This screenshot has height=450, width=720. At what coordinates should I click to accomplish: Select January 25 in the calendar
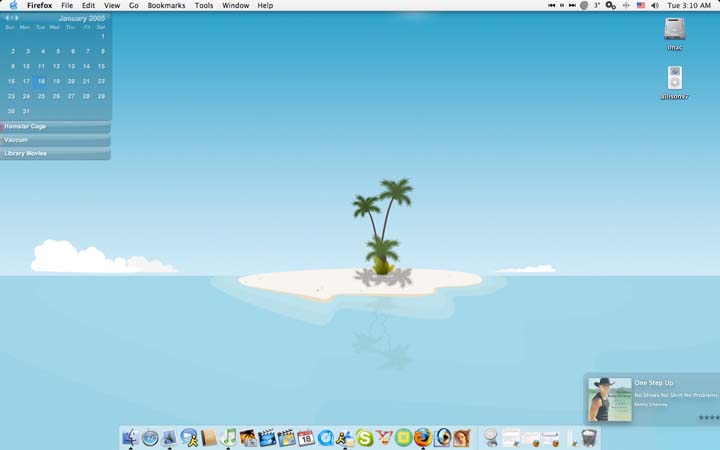tap(41, 96)
